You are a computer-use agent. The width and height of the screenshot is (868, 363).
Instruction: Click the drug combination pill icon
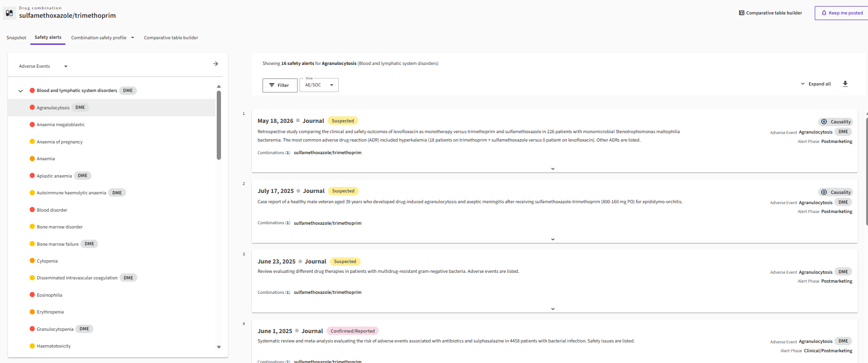tap(9, 13)
